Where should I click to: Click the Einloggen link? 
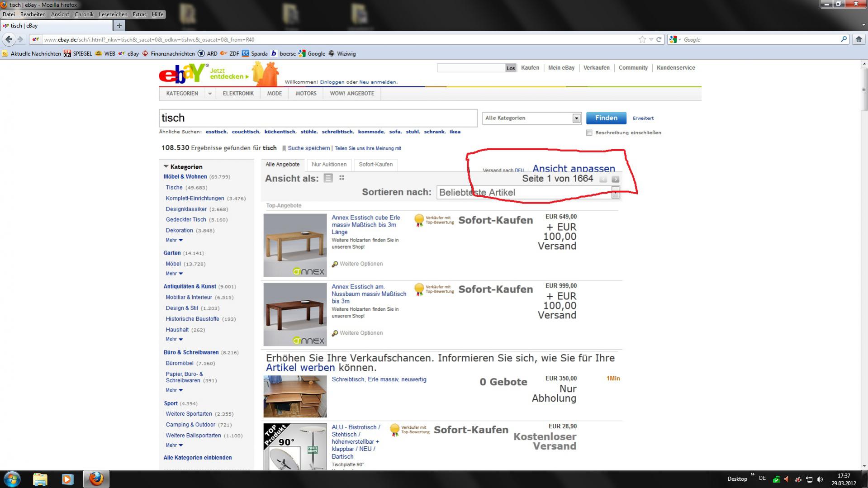tap(332, 82)
